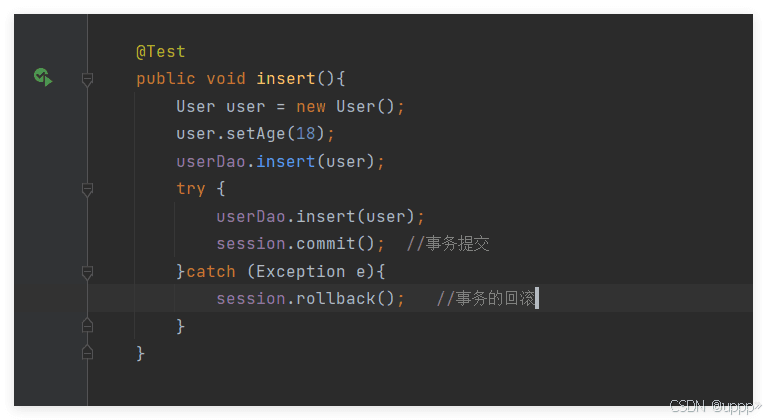767x420 pixels.
Task: Click the void return type
Action: click(x=226, y=78)
